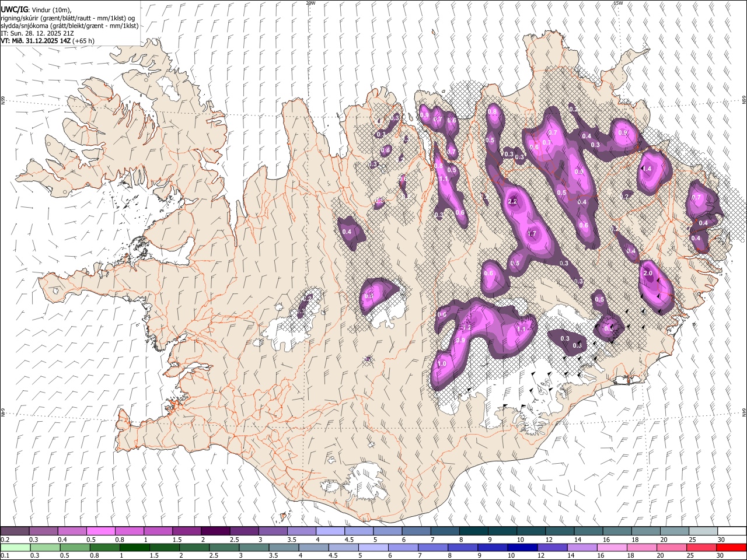This screenshot has width=747, height=560.
Task: Click the '2.2' snowfall value on the map
Action: click(x=513, y=201)
